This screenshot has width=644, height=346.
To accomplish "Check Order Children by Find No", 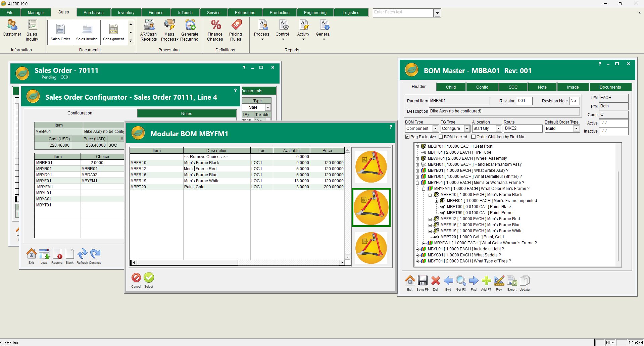I will coord(474,137).
